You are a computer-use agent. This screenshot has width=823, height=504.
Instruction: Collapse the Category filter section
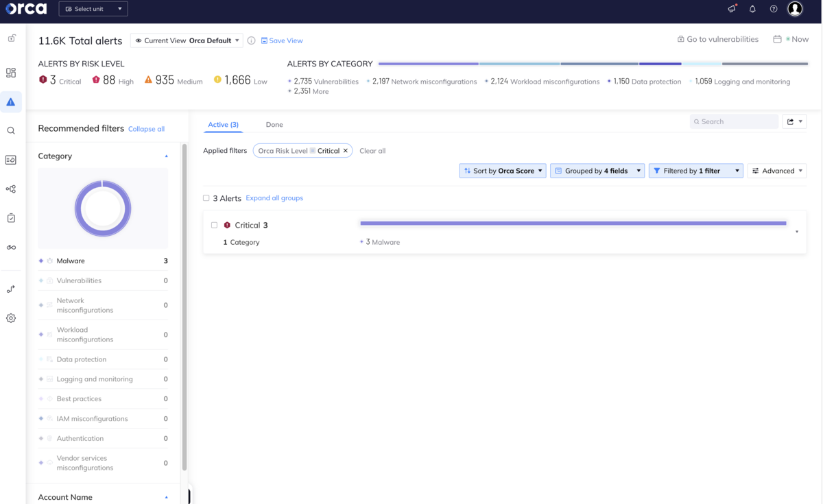pos(166,156)
